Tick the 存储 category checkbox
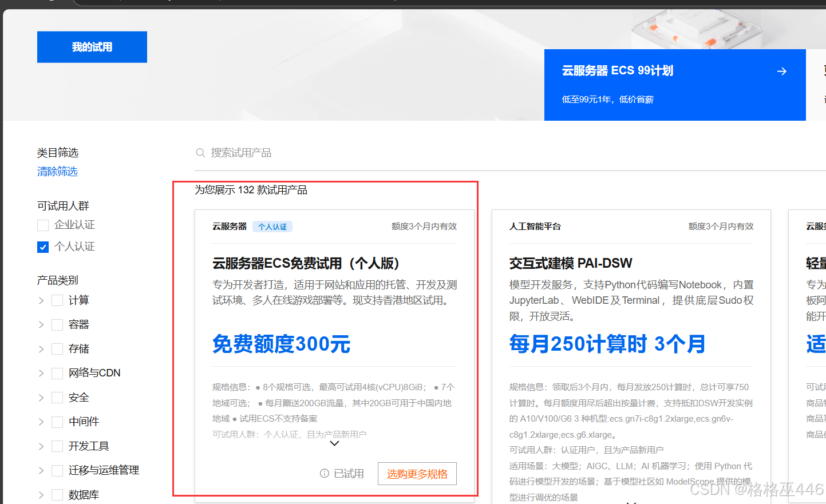Viewport: 826px width, 504px height. tap(57, 349)
